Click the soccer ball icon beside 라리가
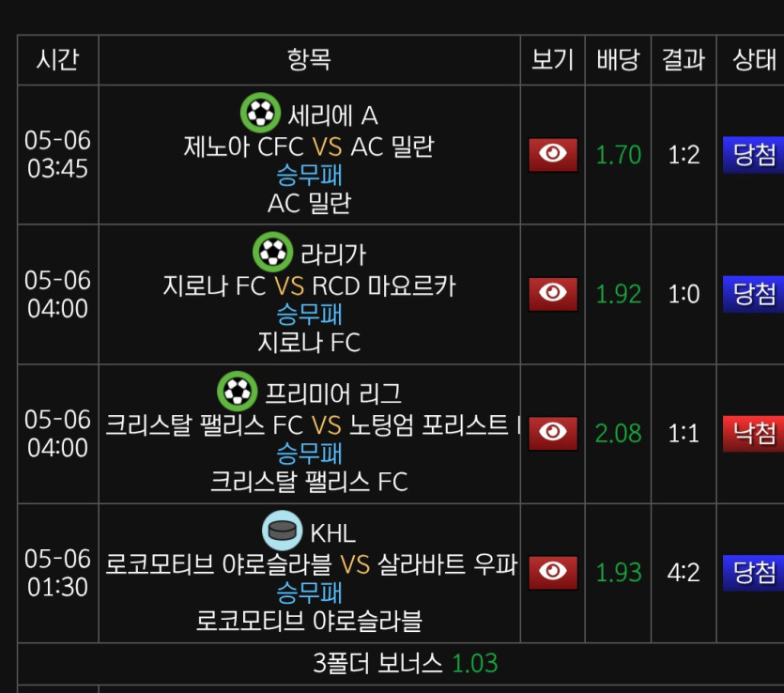This screenshot has height=693, width=784. click(272, 252)
